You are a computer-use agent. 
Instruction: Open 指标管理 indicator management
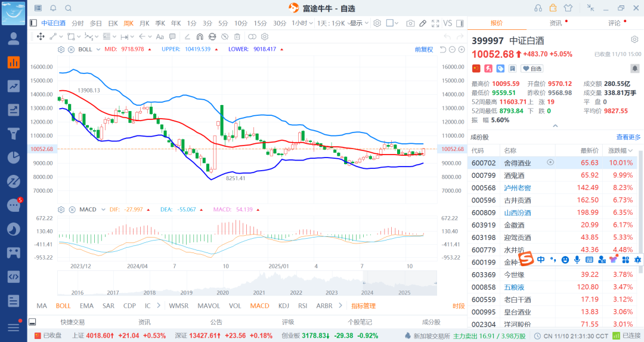click(x=363, y=306)
